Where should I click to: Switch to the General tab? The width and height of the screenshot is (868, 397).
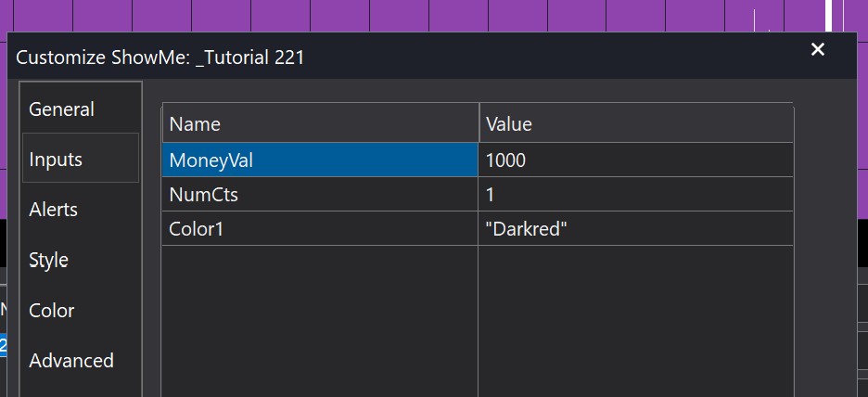61,109
